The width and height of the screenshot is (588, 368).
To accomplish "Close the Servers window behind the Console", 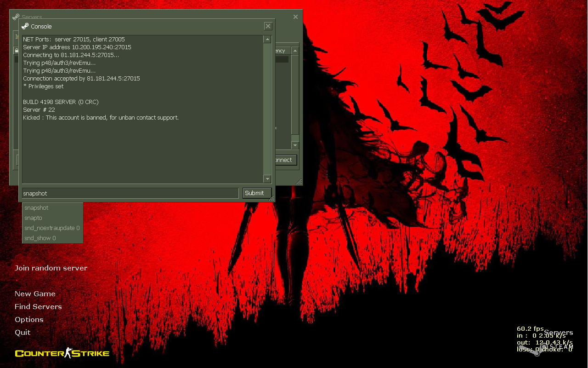I will 295,17.
